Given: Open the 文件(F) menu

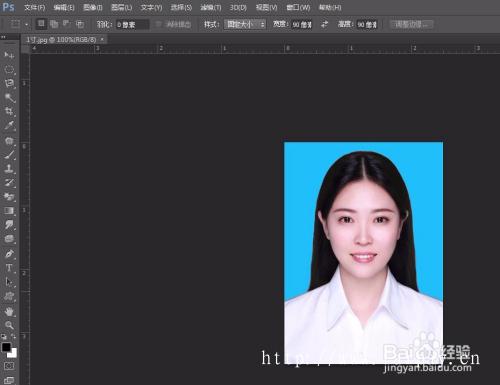Looking at the screenshot, I should [34, 7].
